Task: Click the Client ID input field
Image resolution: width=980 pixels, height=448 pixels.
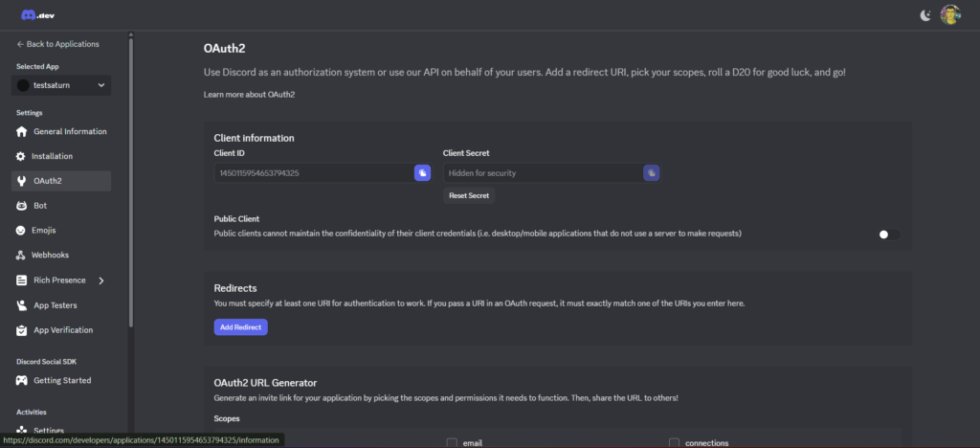Action: coord(312,172)
